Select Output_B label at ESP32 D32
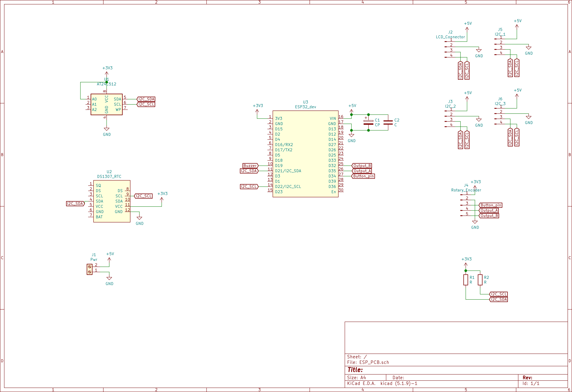Screen dimensions: 572x392 (362, 166)
